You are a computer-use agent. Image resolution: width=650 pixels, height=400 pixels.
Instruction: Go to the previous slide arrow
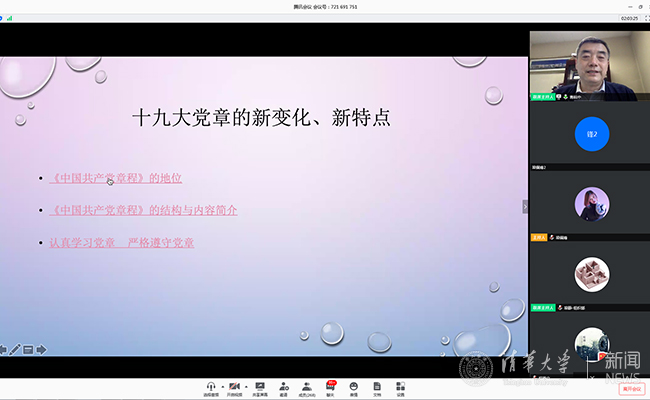coord(4,349)
